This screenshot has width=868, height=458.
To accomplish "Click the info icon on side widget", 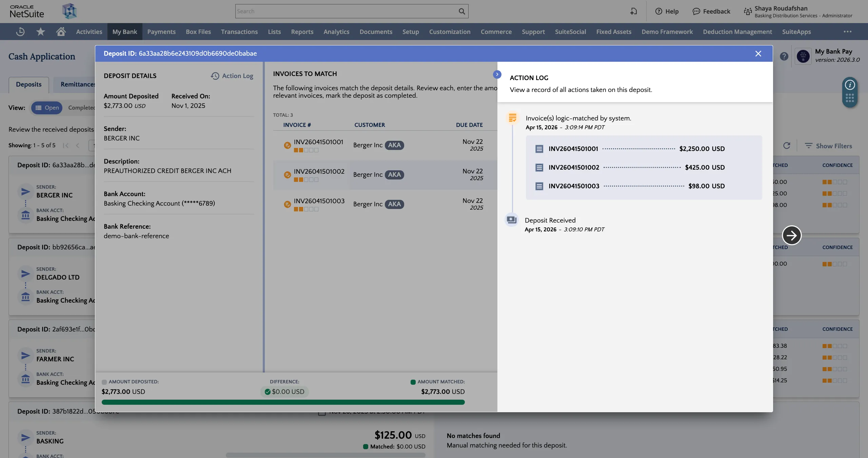I will click(850, 85).
